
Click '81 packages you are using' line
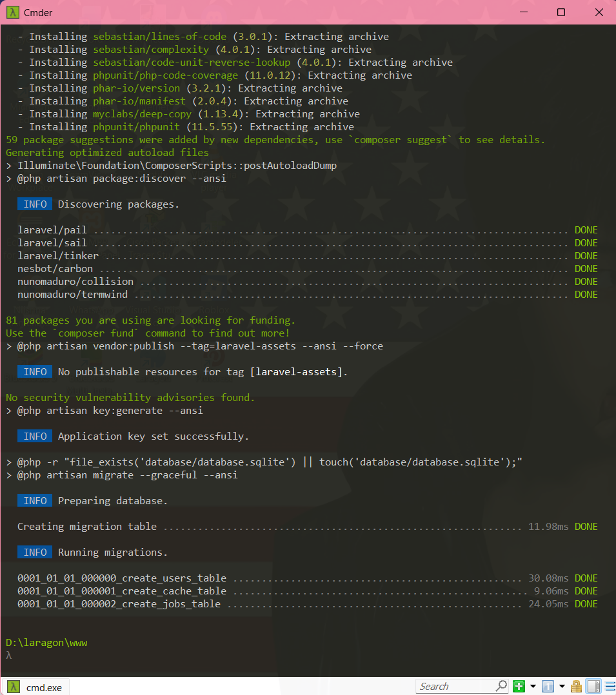(150, 320)
